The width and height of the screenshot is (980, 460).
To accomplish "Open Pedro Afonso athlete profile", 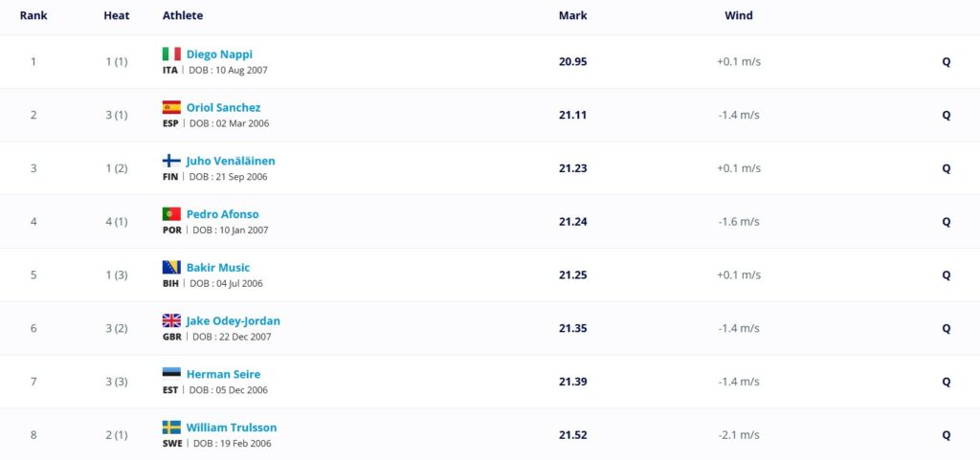I will (222, 215).
